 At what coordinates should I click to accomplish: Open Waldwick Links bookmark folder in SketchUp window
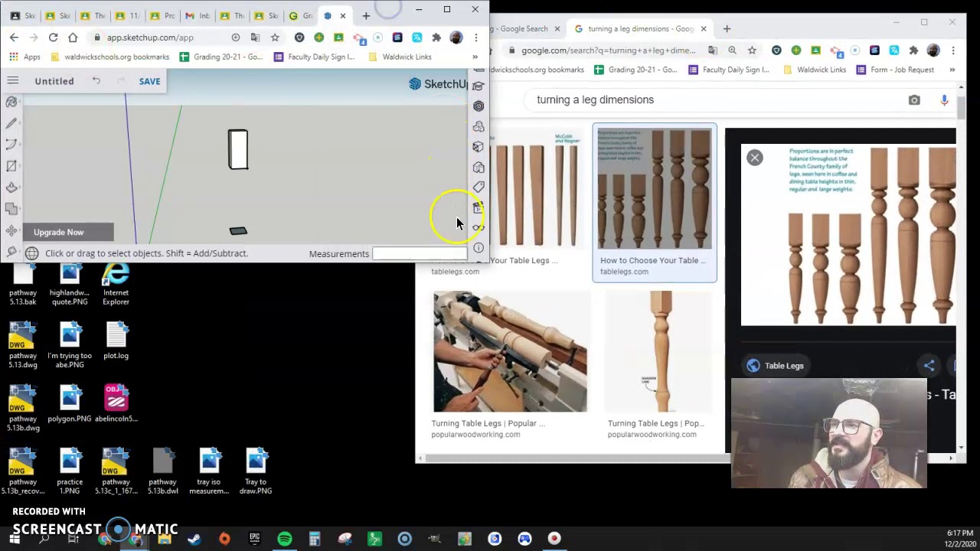[x=400, y=57]
